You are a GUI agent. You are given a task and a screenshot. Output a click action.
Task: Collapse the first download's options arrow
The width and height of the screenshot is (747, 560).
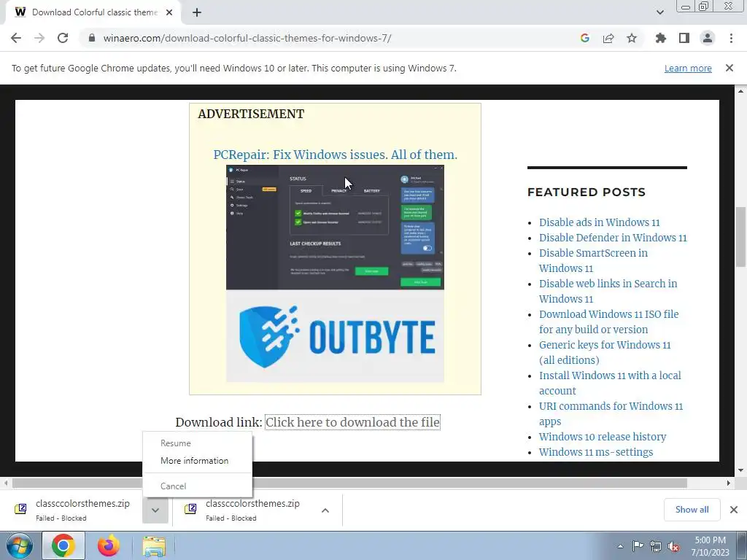155,510
